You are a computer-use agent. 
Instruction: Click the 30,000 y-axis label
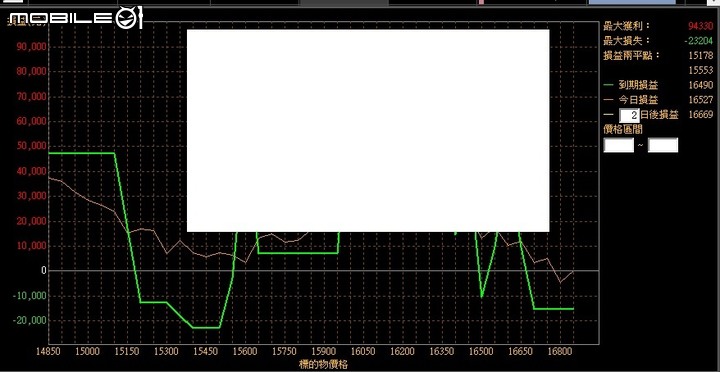pyautogui.click(x=31, y=196)
